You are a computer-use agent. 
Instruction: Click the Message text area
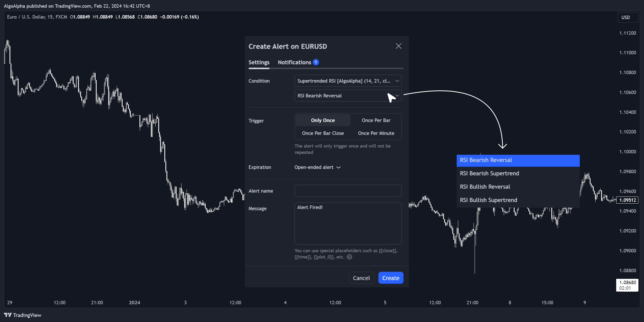click(348, 223)
